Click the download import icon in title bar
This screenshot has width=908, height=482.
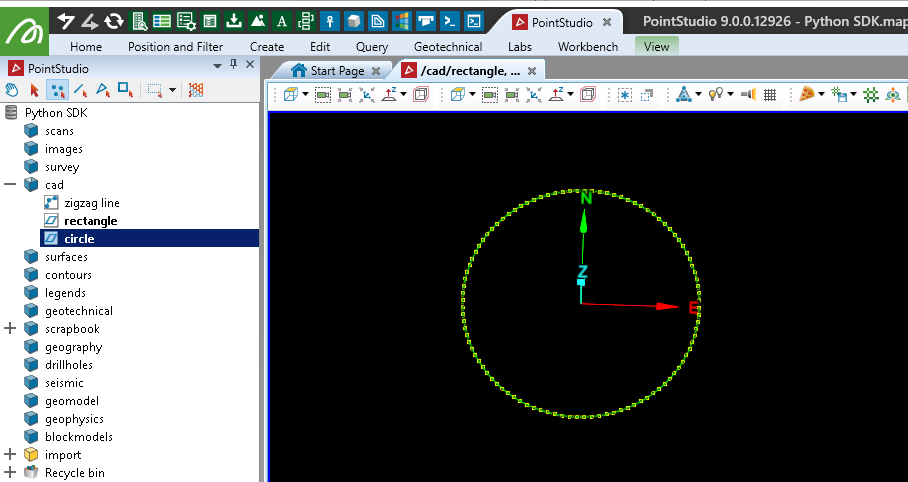tap(233, 21)
